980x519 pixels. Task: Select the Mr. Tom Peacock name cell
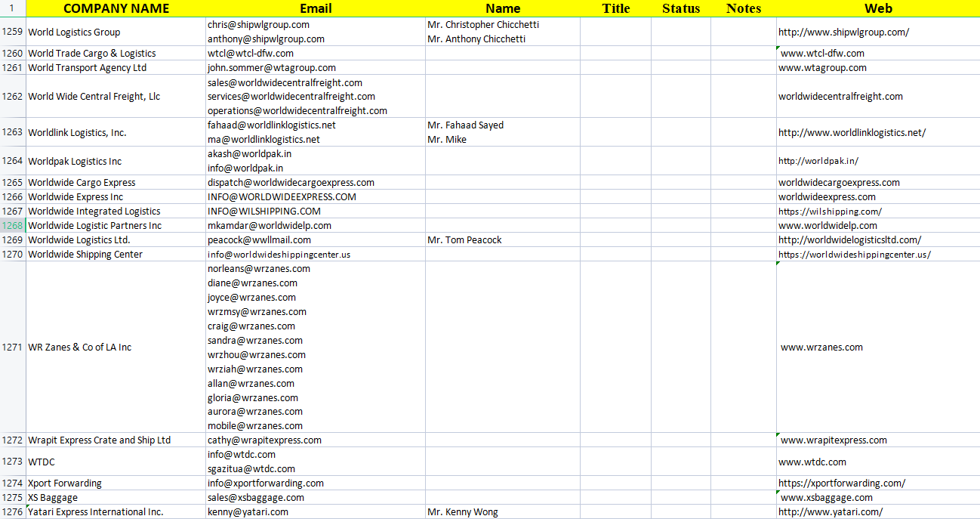(x=464, y=240)
